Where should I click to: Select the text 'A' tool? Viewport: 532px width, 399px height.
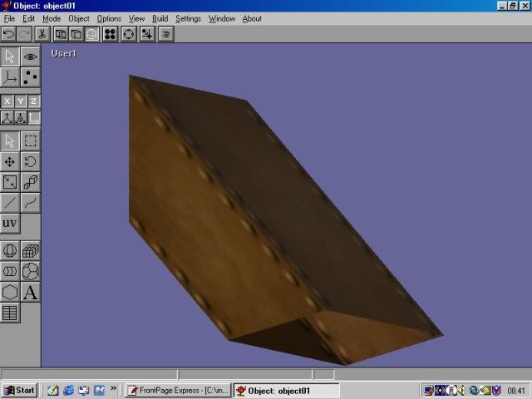click(x=31, y=292)
